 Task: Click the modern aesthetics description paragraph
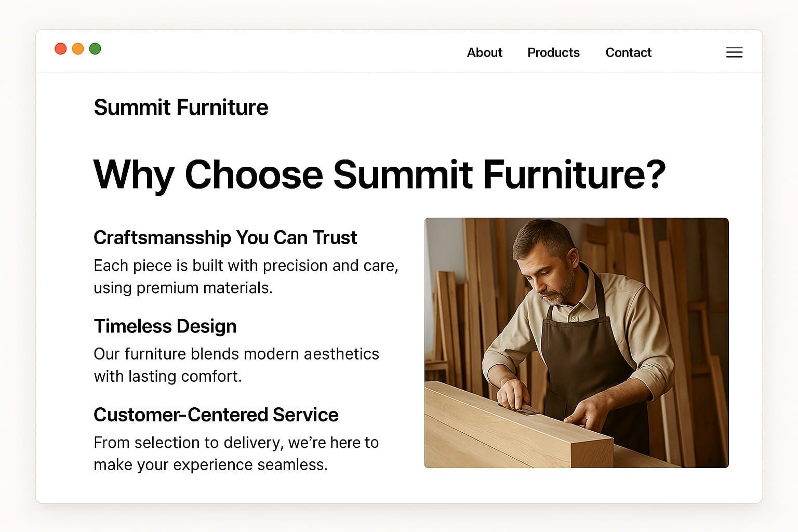(x=236, y=365)
